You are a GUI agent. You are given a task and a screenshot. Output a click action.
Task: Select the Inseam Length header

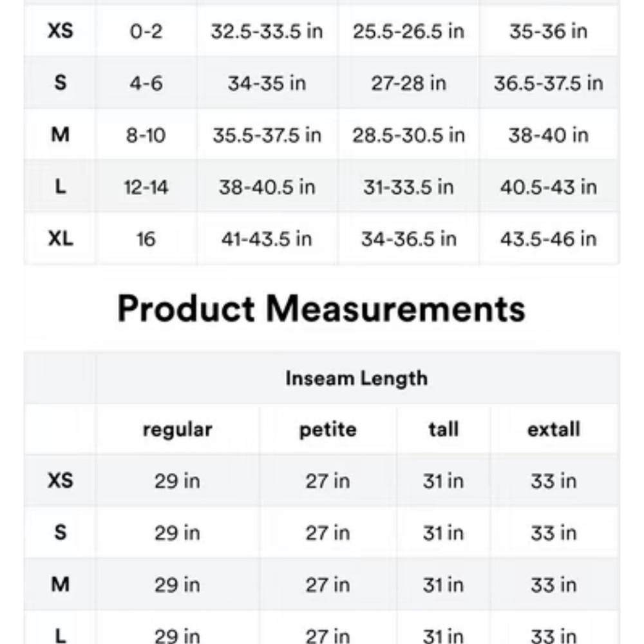357,378
